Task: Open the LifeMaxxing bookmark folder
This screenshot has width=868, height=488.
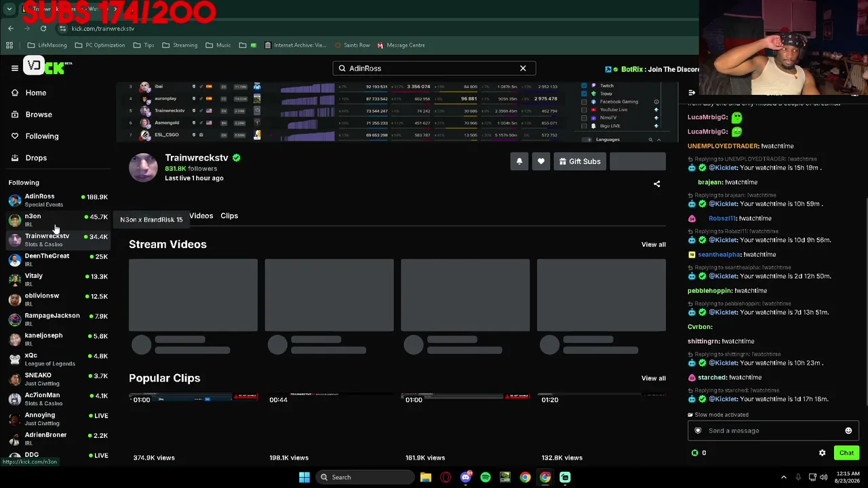Action: pos(47,45)
